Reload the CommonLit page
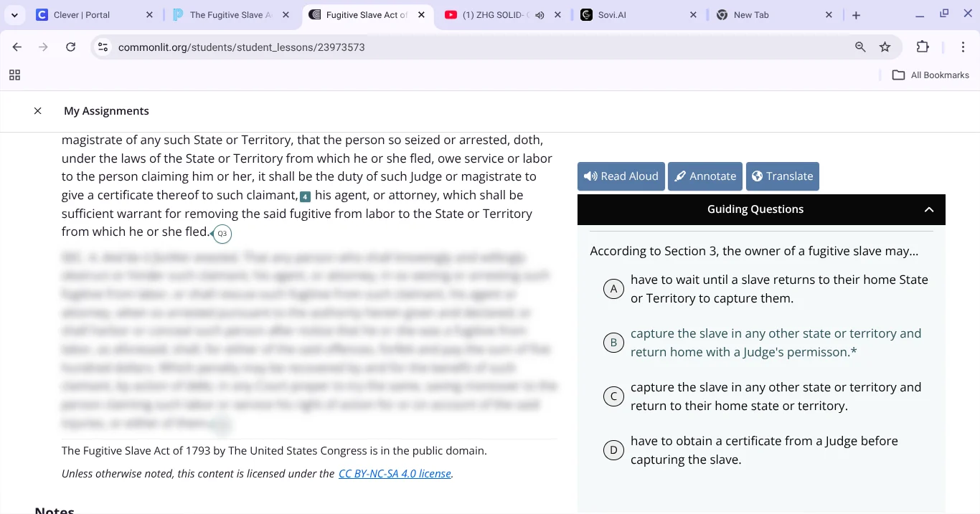 (70, 47)
